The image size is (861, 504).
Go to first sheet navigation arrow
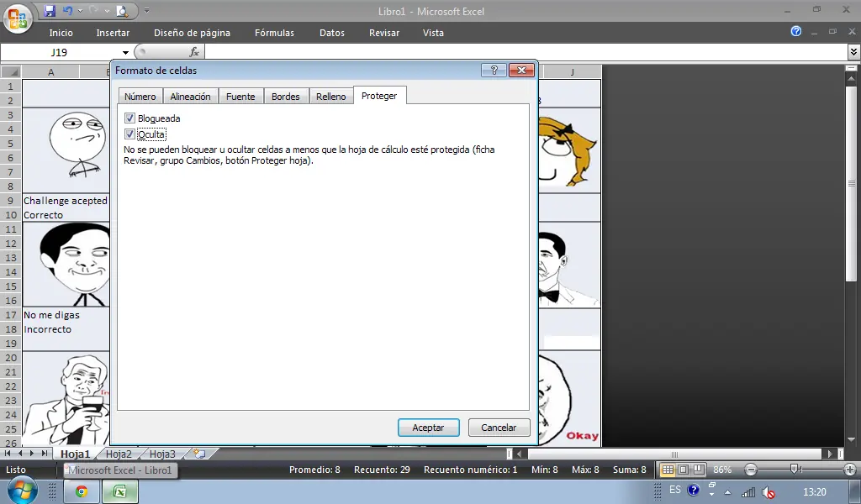click(x=8, y=454)
